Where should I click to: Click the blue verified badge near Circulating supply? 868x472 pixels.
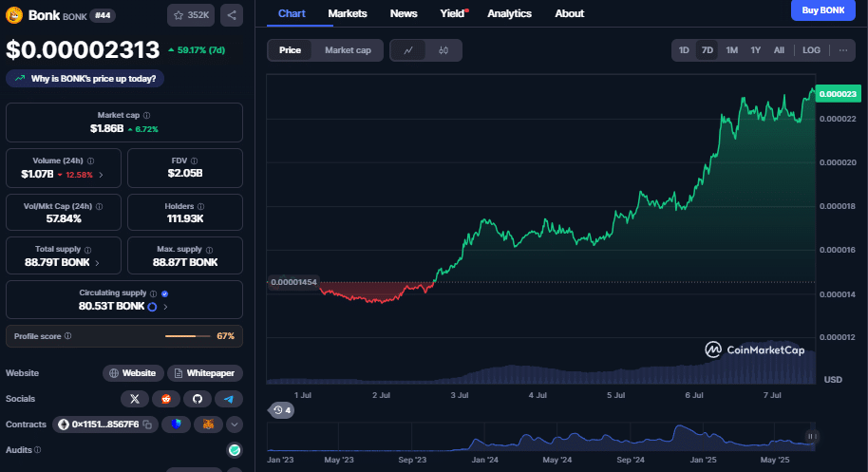coord(164,293)
